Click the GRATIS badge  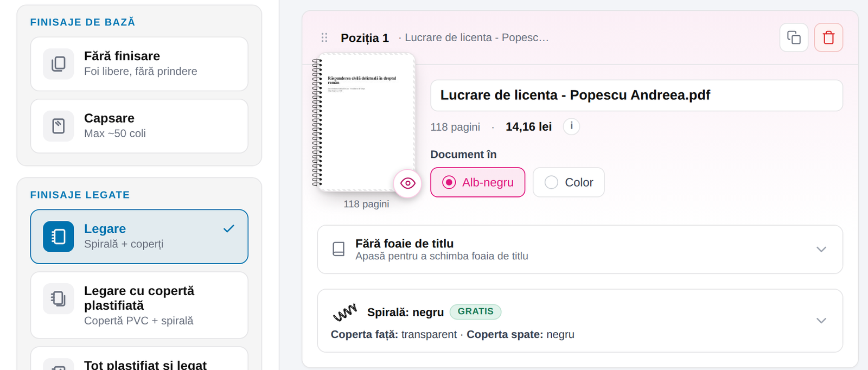(x=475, y=311)
